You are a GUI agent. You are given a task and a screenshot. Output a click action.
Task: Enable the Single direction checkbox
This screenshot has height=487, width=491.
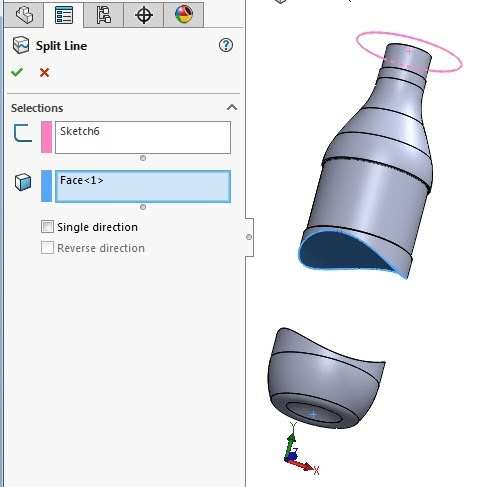[x=47, y=227]
